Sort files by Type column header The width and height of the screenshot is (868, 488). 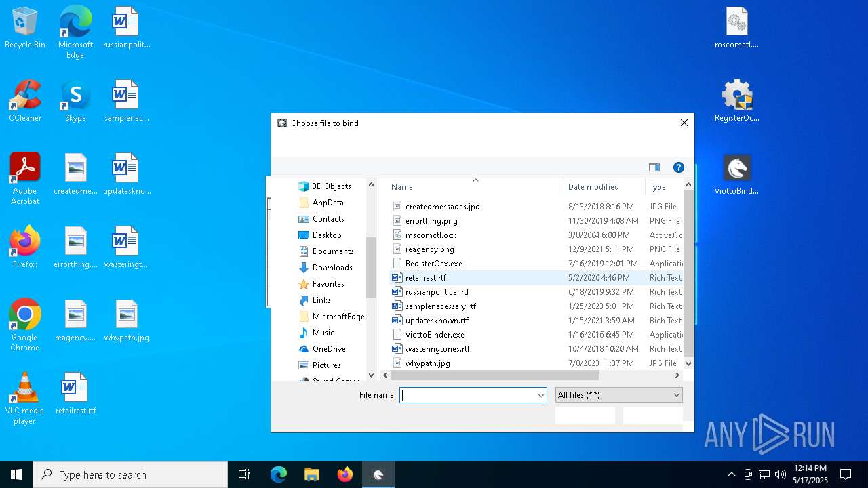(664, 187)
